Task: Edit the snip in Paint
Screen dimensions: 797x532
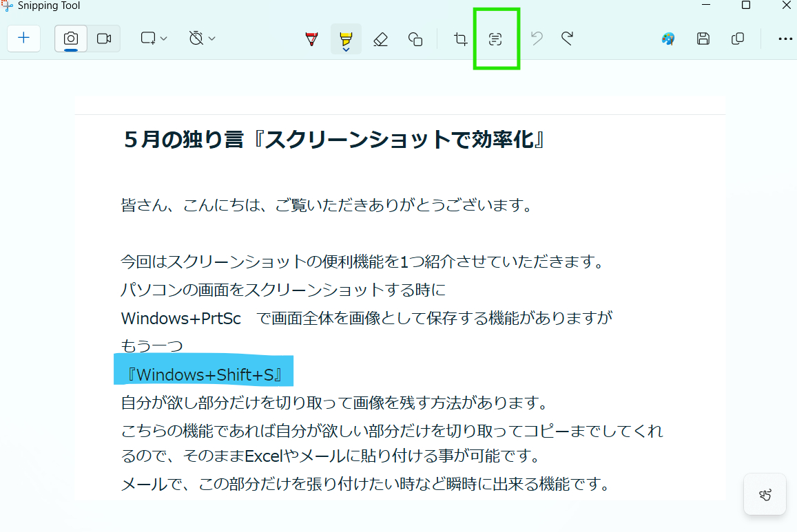Action: (x=668, y=39)
